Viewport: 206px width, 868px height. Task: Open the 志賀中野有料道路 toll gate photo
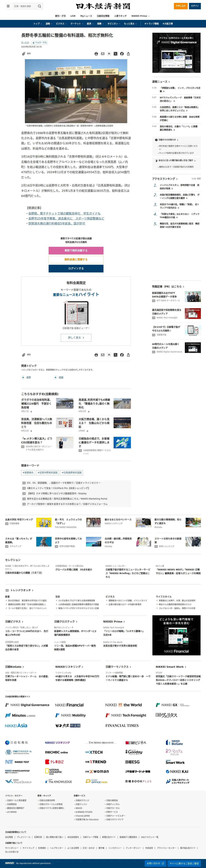(x=76, y=91)
